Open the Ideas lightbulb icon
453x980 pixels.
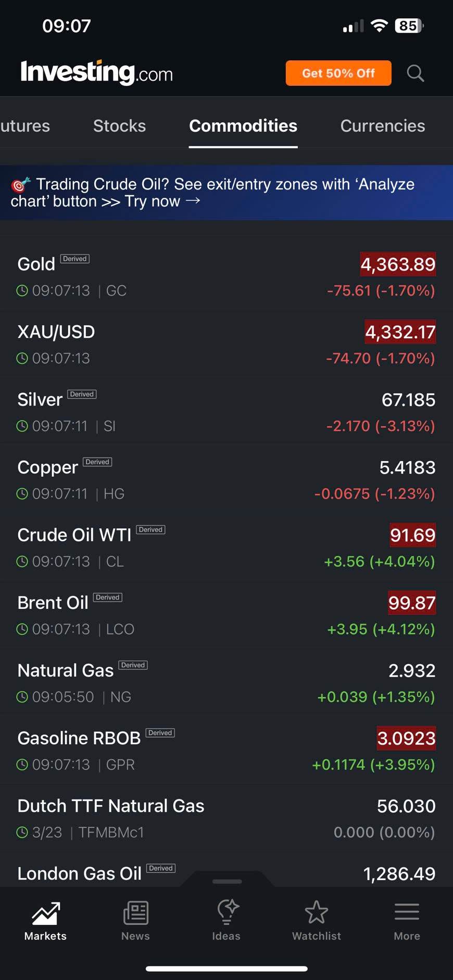[227, 912]
